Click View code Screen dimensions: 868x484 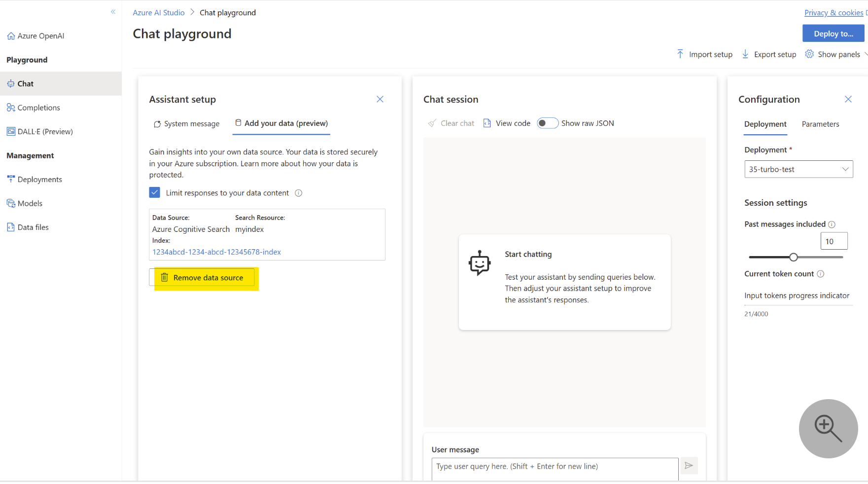click(x=507, y=123)
